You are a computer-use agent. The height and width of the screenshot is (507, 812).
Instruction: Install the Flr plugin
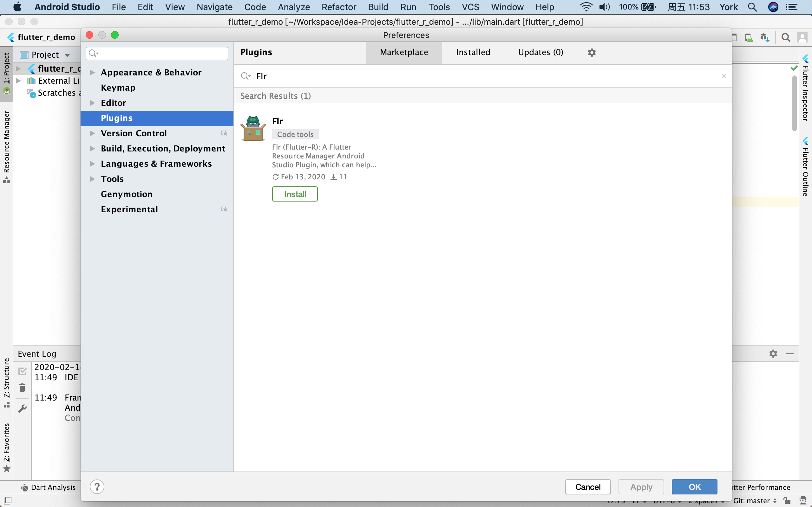295,194
